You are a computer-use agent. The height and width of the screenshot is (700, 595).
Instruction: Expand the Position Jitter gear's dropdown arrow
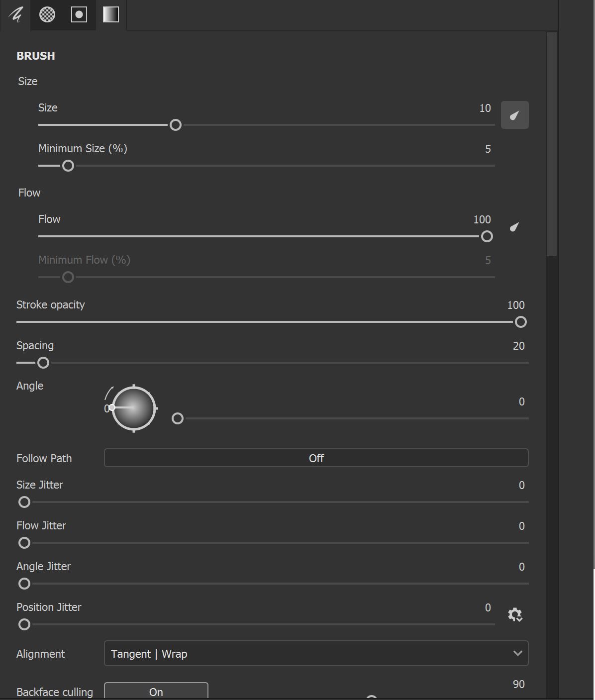(x=521, y=618)
